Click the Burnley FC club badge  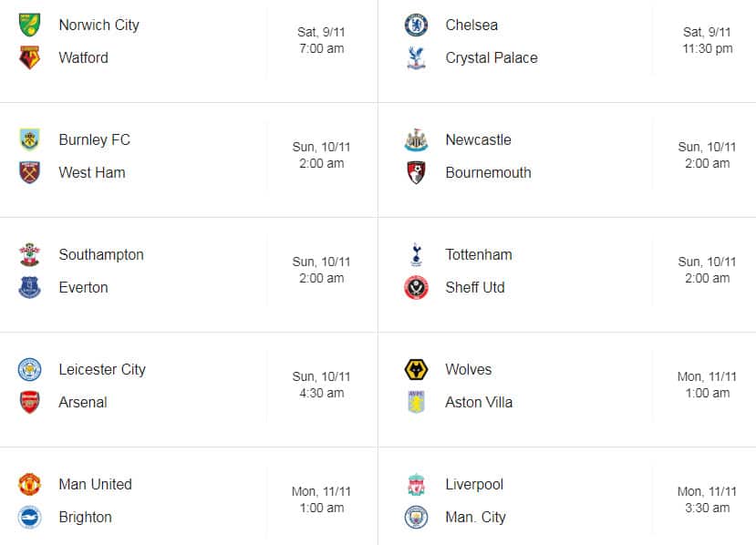tap(28, 139)
